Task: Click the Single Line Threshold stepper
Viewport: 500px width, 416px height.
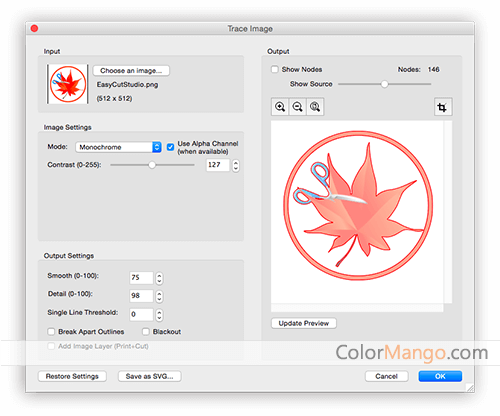Action: pyautogui.click(x=159, y=315)
